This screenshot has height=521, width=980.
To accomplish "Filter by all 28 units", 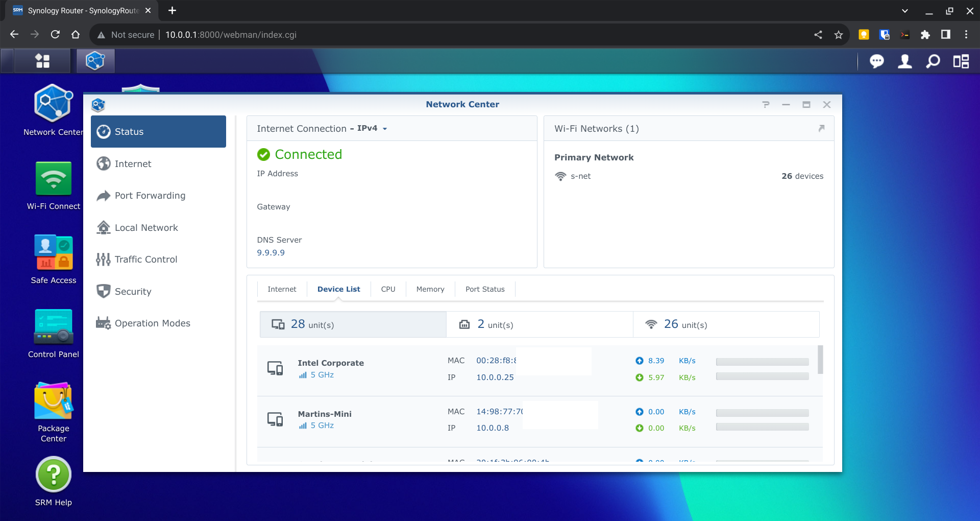I will (353, 324).
